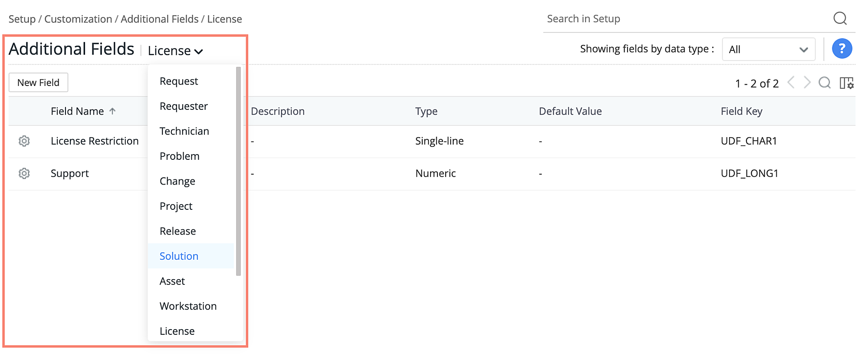This screenshot has height=357, width=868.
Task: Click the Customization breadcrumb link
Action: click(78, 19)
